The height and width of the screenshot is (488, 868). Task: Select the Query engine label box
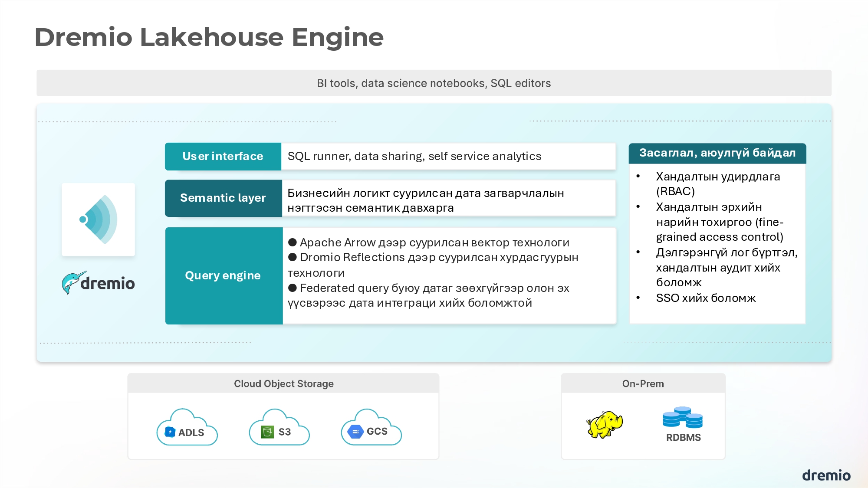pyautogui.click(x=224, y=275)
